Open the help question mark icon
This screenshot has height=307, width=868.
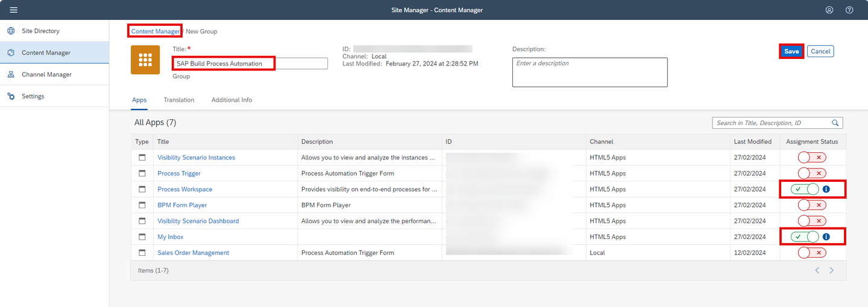click(x=849, y=10)
